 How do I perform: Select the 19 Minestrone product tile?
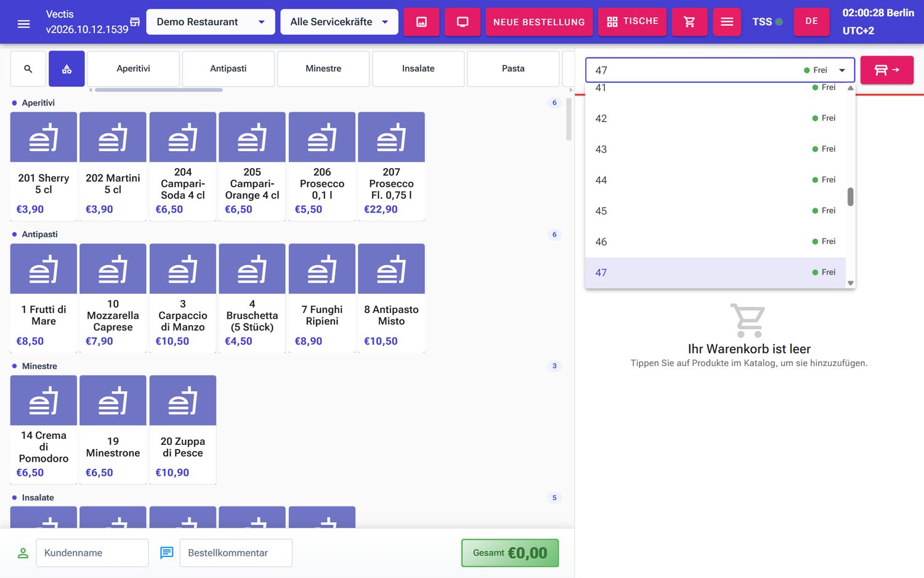[x=113, y=429]
